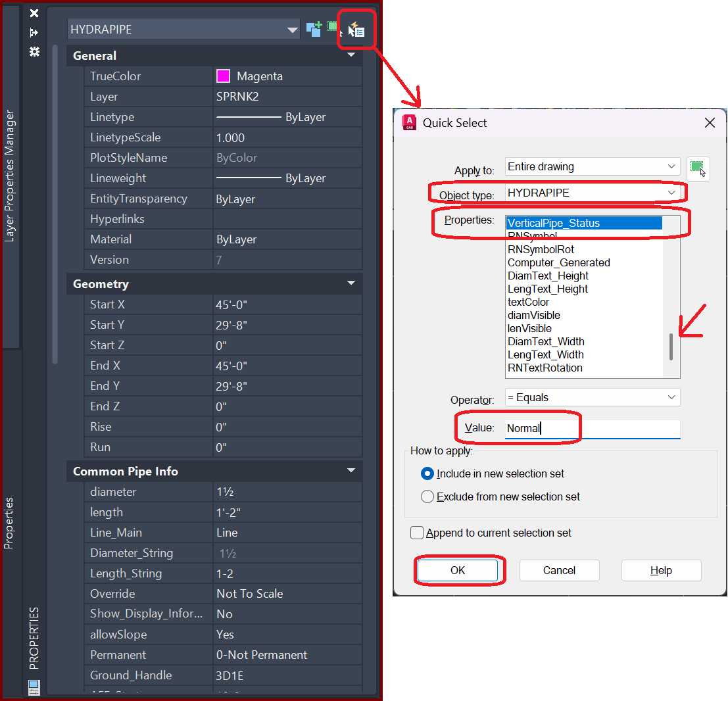This screenshot has height=701, width=728.
Task: Select DiamText_Height in the Properties list
Action: pyautogui.click(x=548, y=276)
